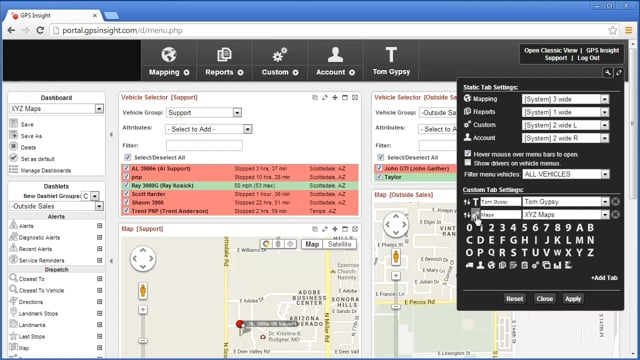Click the Close button in settings panel
Viewport: 640px width, 360px height.
(544, 299)
